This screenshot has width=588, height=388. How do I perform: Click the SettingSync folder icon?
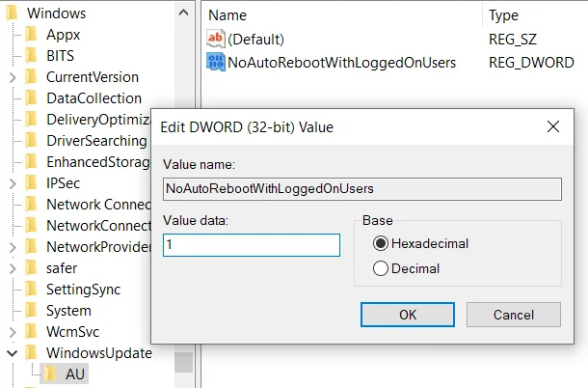pyautogui.click(x=31, y=290)
